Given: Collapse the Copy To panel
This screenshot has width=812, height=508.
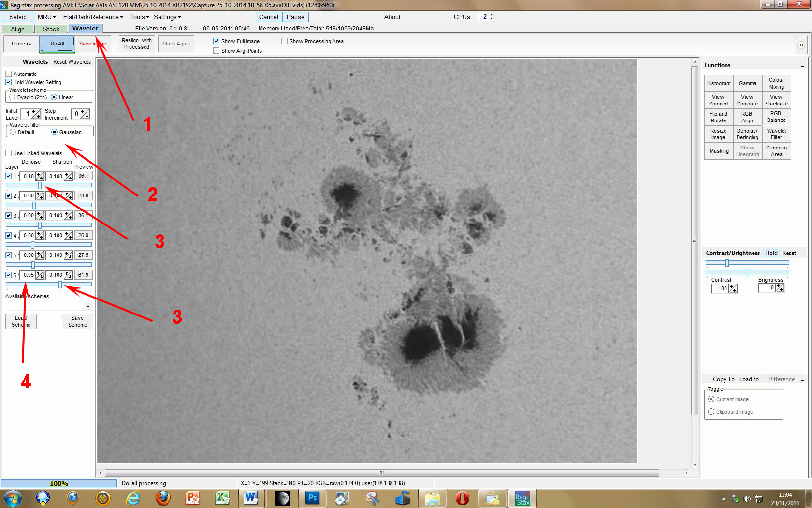Looking at the screenshot, I should tap(802, 380).
